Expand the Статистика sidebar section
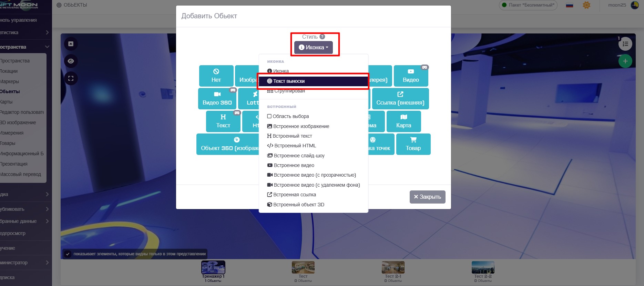The height and width of the screenshot is (286, 644). pos(26,32)
